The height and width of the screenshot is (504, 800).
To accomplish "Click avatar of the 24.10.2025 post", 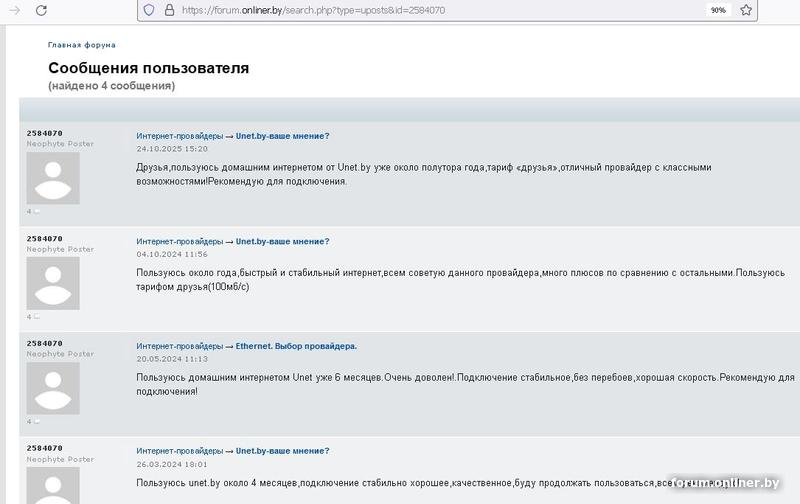I will [53, 178].
